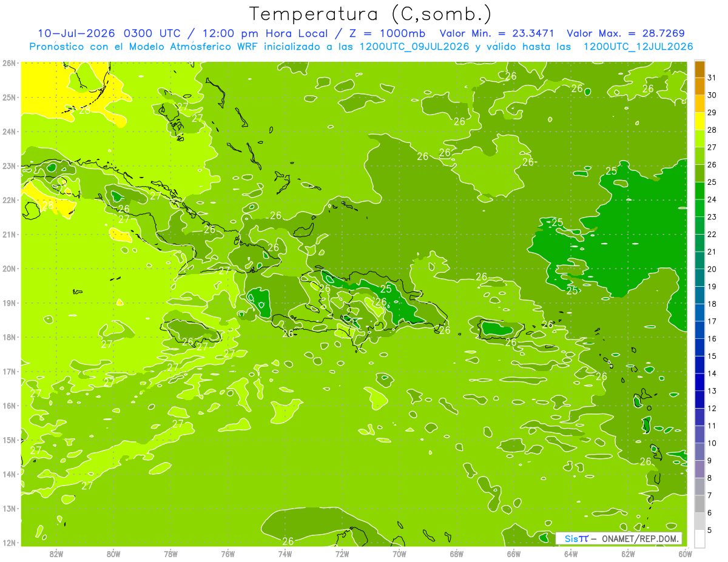Click the "82W" longitude axis label
This screenshot has height=562, width=728.
[56, 554]
